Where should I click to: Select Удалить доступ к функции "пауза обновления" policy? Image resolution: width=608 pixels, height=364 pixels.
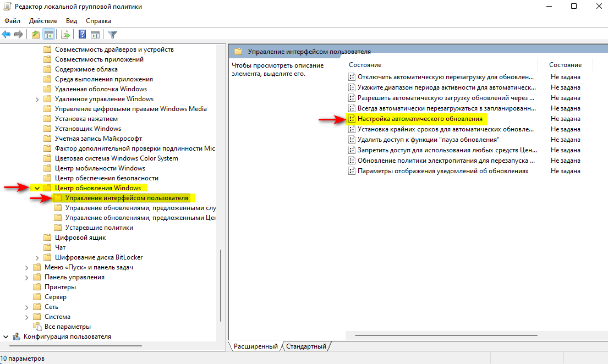click(428, 140)
